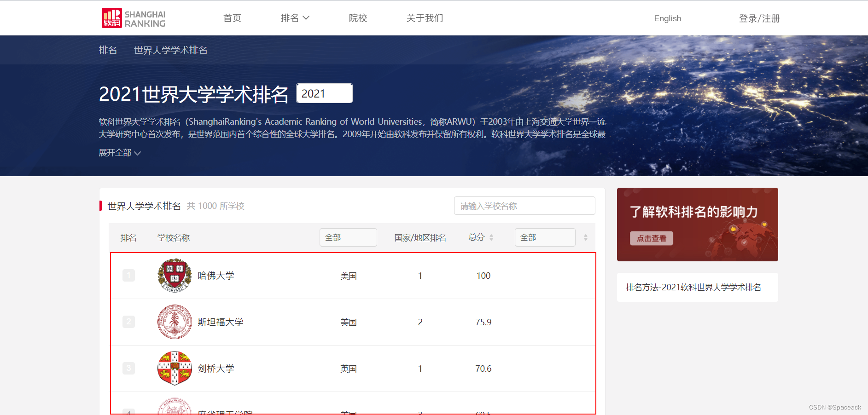This screenshot has width=868, height=415.
Task: Open the 2021 year selector
Action: (x=324, y=93)
